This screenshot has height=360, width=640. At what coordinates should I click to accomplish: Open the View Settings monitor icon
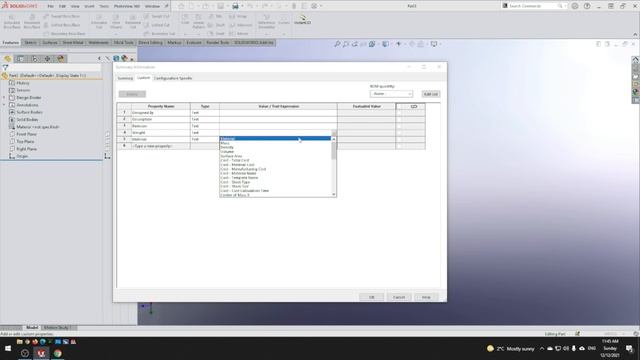434,44
